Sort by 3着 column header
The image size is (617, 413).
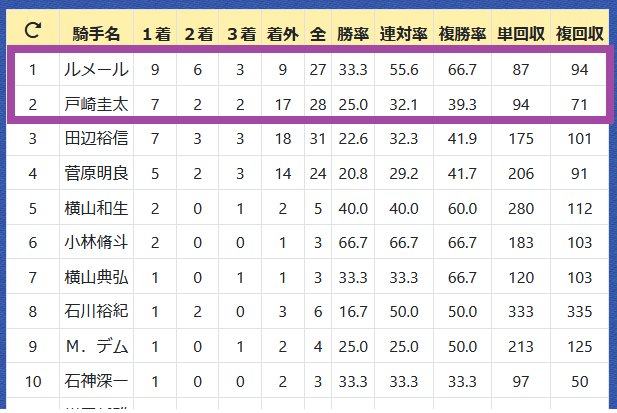click(241, 34)
